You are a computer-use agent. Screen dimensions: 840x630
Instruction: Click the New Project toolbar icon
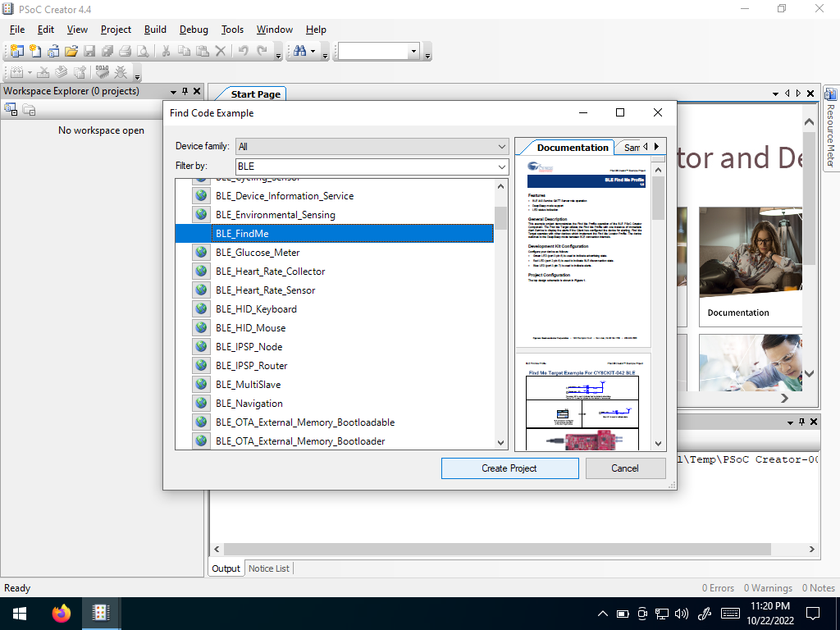17,51
